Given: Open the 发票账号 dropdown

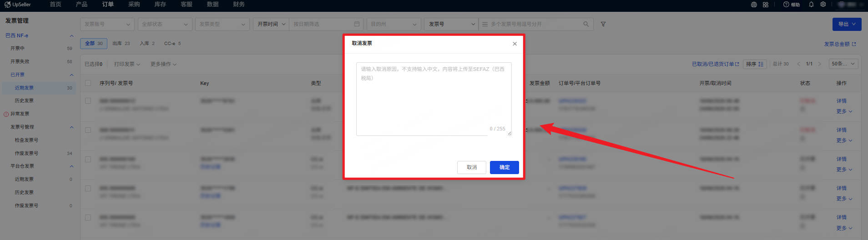Looking at the screenshot, I should point(107,24).
